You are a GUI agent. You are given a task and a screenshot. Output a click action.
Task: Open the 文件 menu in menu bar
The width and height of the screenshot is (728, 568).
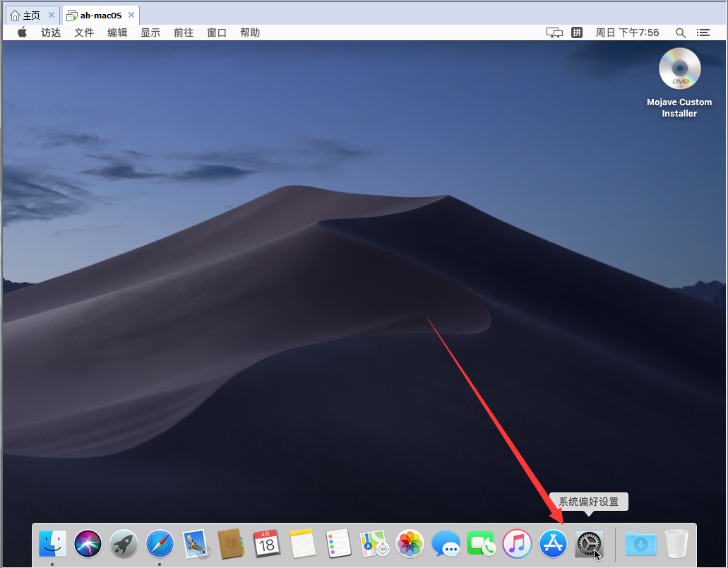click(84, 32)
